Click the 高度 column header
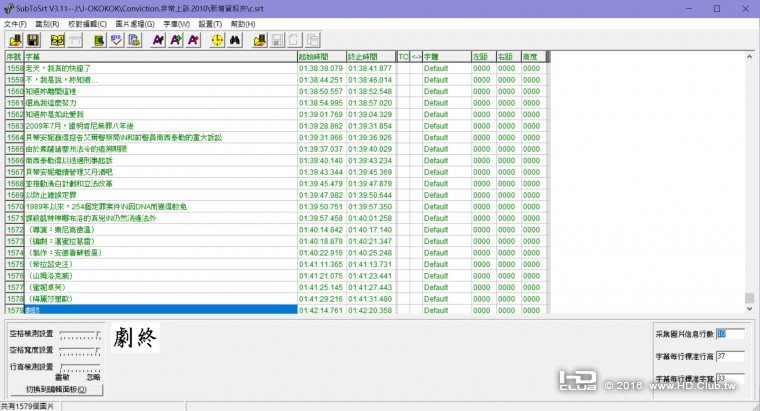The height and width of the screenshot is (411, 760). 534,57
